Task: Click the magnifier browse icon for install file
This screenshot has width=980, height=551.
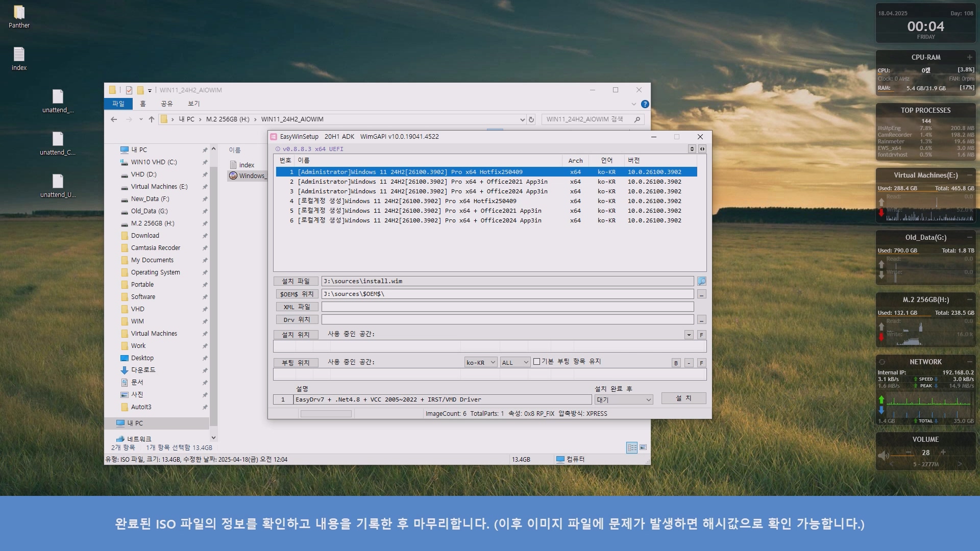Action: 702,281
